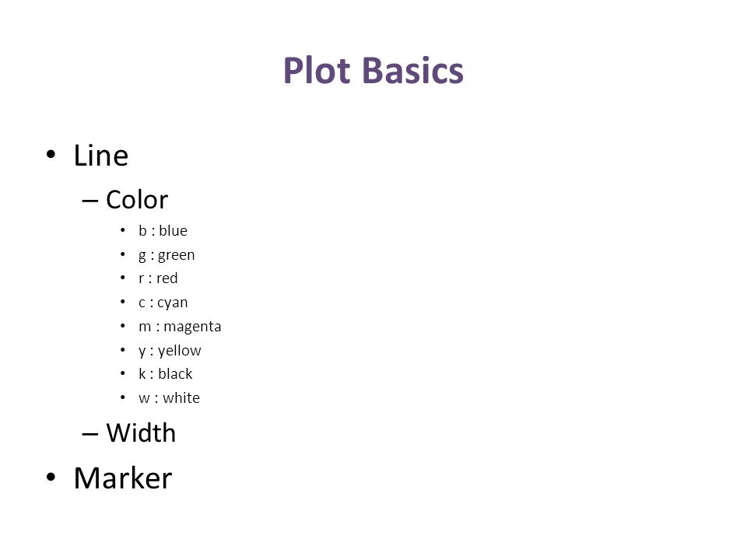
Task: Select the Width sub-bullet heading
Action: tap(141, 433)
